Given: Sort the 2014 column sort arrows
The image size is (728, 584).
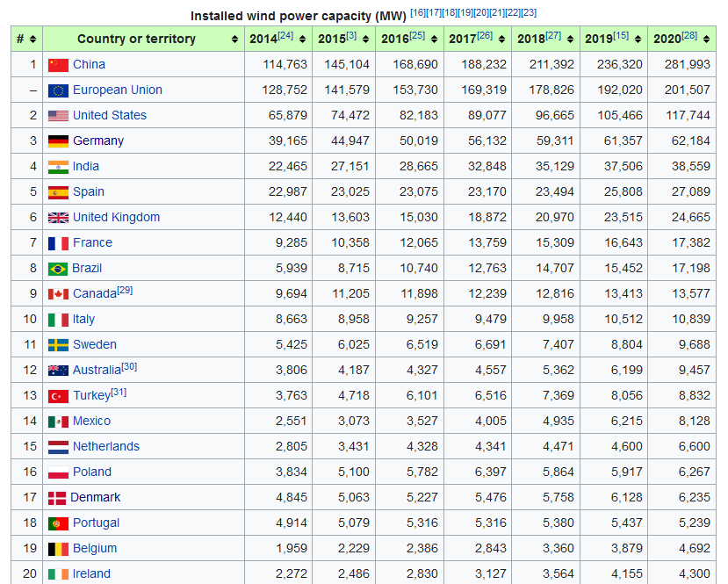Looking at the screenshot, I should [x=302, y=40].
